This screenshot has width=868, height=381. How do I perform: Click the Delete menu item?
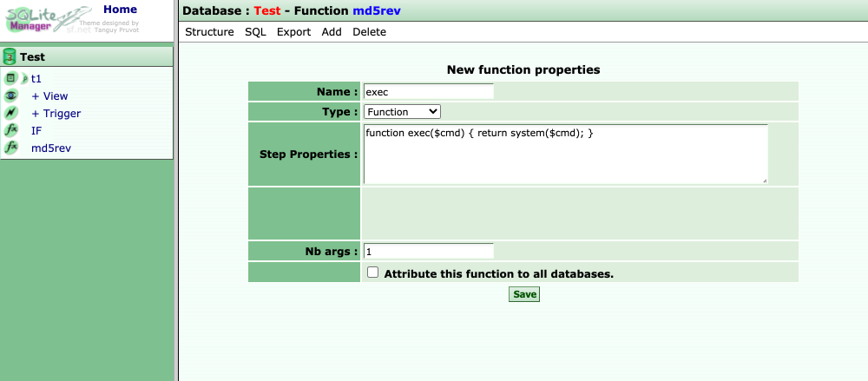(369, 32)
